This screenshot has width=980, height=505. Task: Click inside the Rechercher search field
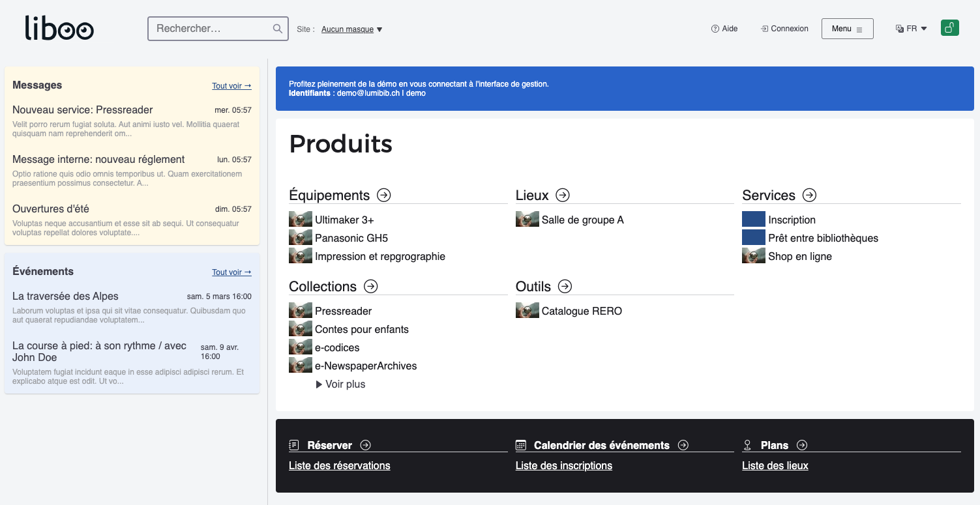click(209, 29)
